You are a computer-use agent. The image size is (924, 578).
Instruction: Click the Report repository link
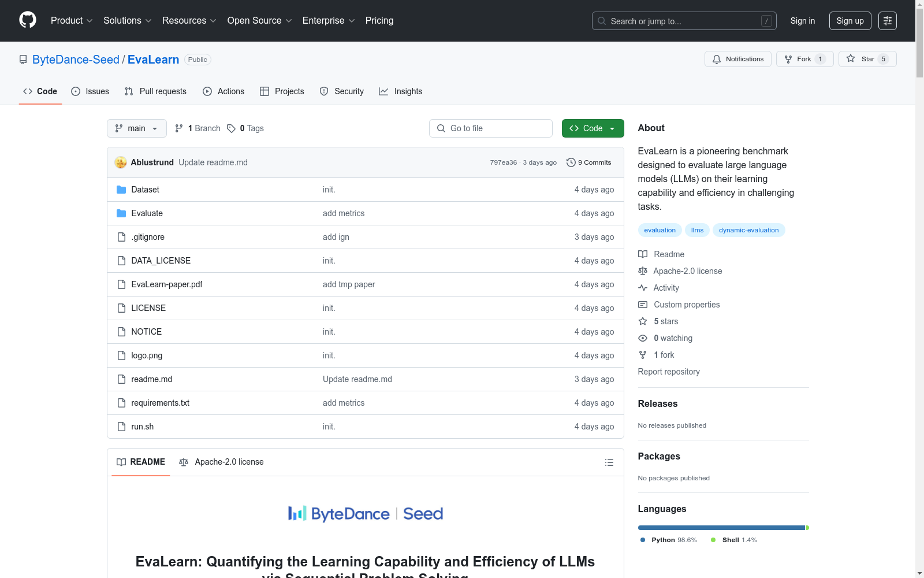[x=669, y=372]
